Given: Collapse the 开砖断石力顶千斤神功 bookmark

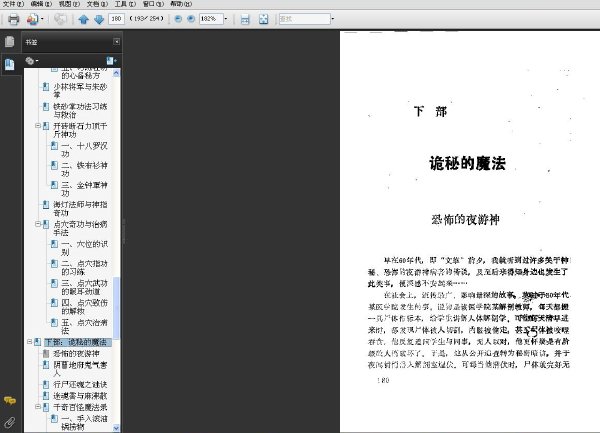Looking at the screenshot, I should coord(38,125).
